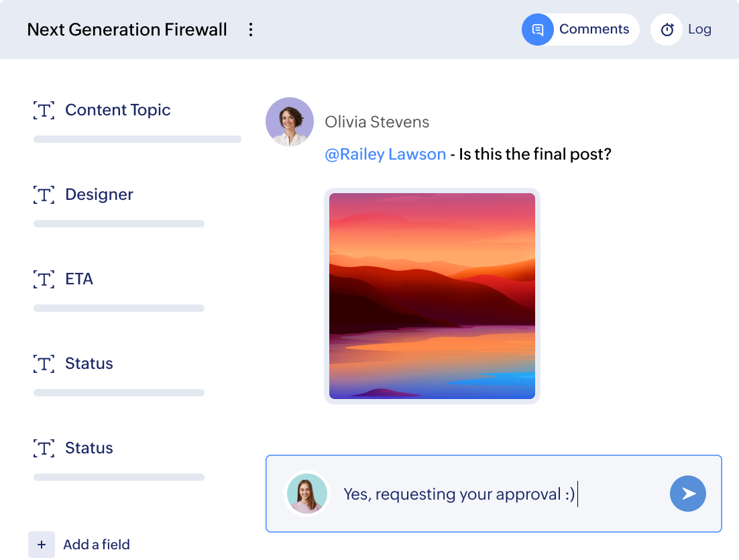Open Olivia Stevens' profile avatar
Image resolution: width=739 pixels, height=560 pixels.
[290, 121]
